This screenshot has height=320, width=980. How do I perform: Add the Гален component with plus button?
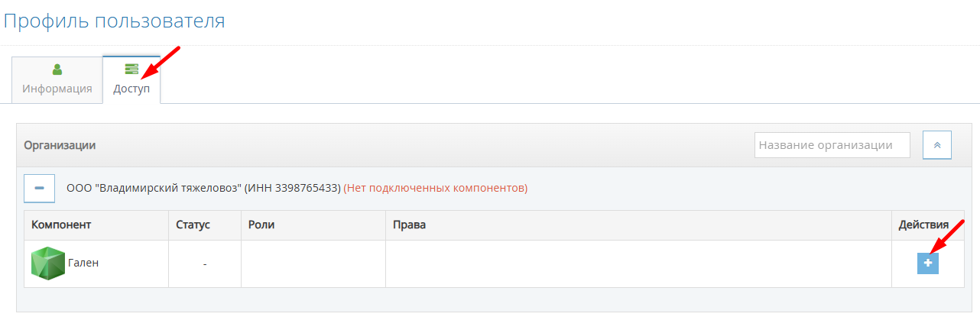[928, 263]
